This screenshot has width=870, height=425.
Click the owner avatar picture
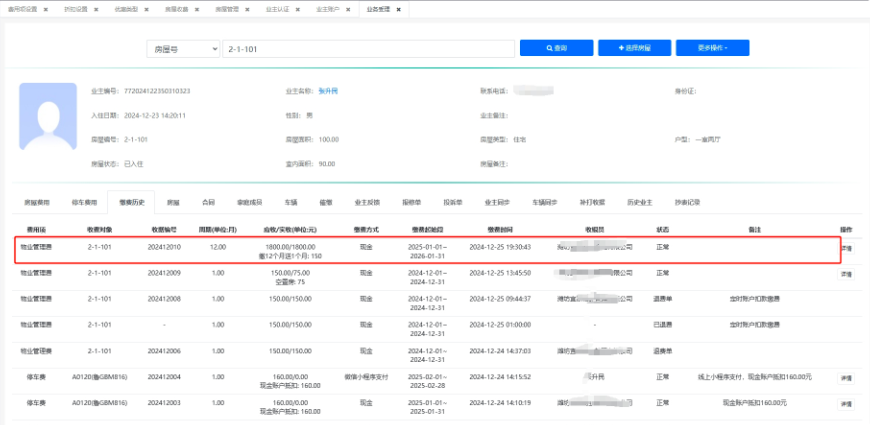coord(48,116)
